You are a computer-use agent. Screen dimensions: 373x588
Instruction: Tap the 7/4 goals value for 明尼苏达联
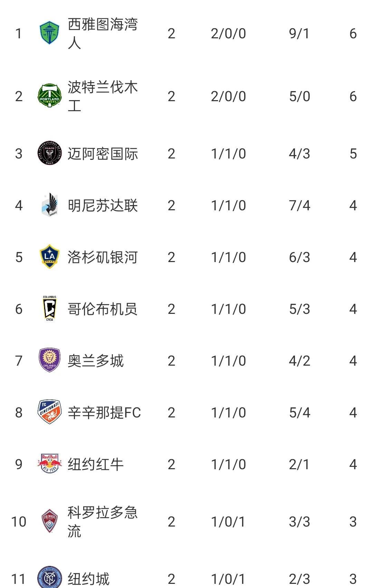[x=299, y=205]
